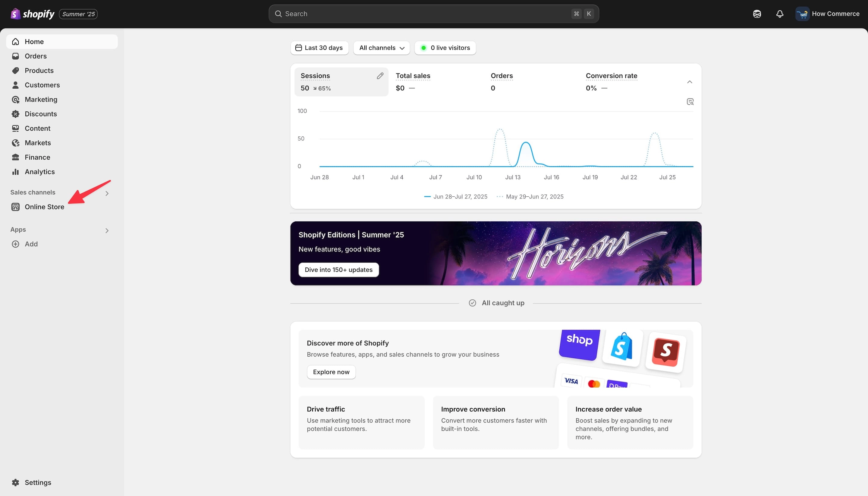Click the blue Shopify bag icon
This screenshot has width=868, height=496.
pyautogui.click(x=623, y=348)
